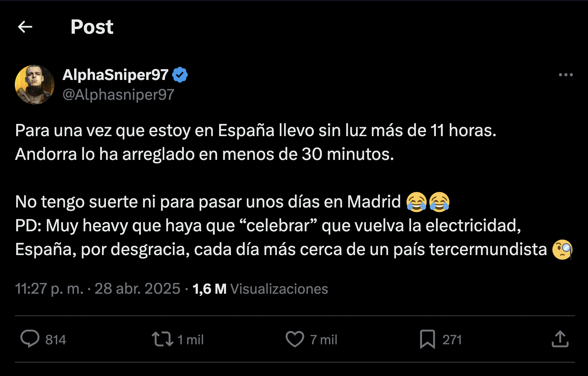Go back using the left arrow
The image size is (588, 376).
click(25, 27)
